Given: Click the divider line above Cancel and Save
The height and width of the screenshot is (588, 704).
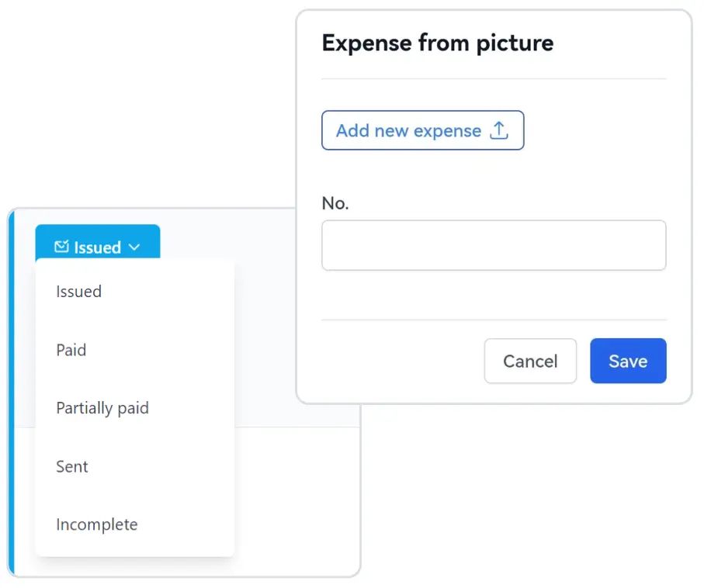Looking at the screenshot, I should pos(494,320).
